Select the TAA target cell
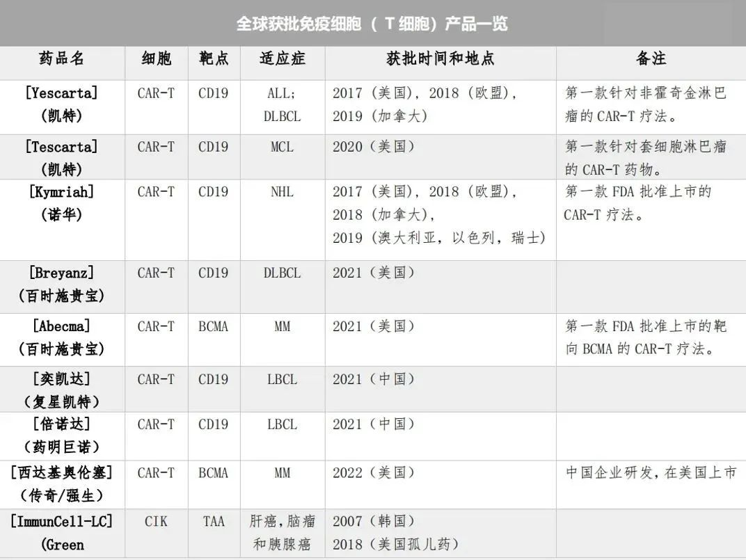This screenshot has width=746, height=560. coord(214,521)
